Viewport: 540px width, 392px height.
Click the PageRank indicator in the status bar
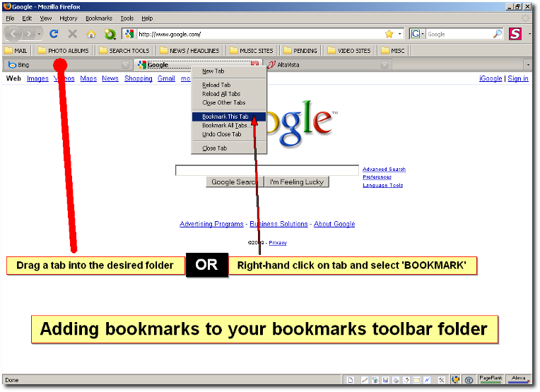tap(491, 379)
